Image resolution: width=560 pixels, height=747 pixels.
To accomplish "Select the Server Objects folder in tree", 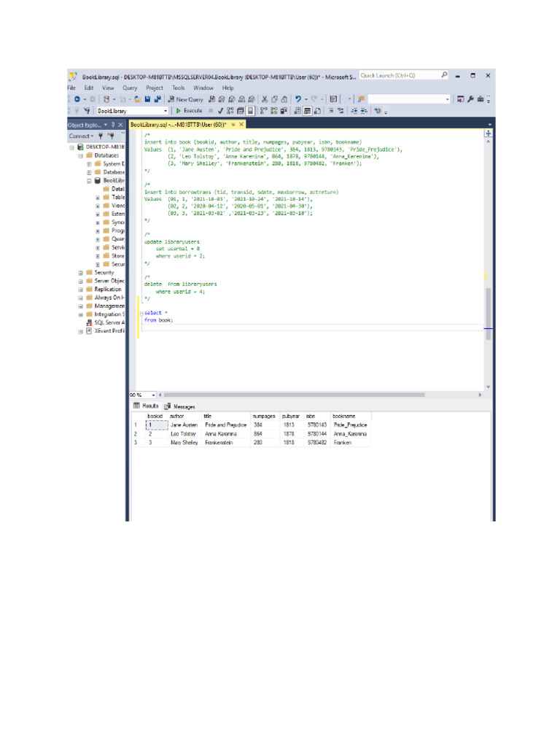I will coord(105,281).
